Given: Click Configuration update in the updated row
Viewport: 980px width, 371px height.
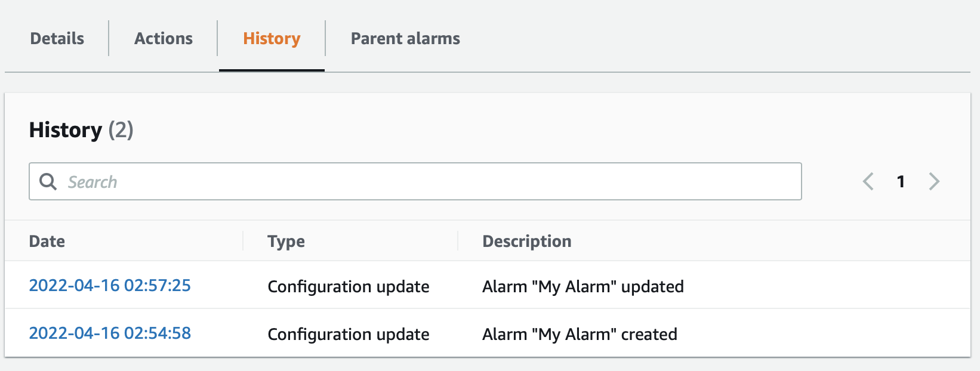Looking at the screenshot, I should coord(348,287).
